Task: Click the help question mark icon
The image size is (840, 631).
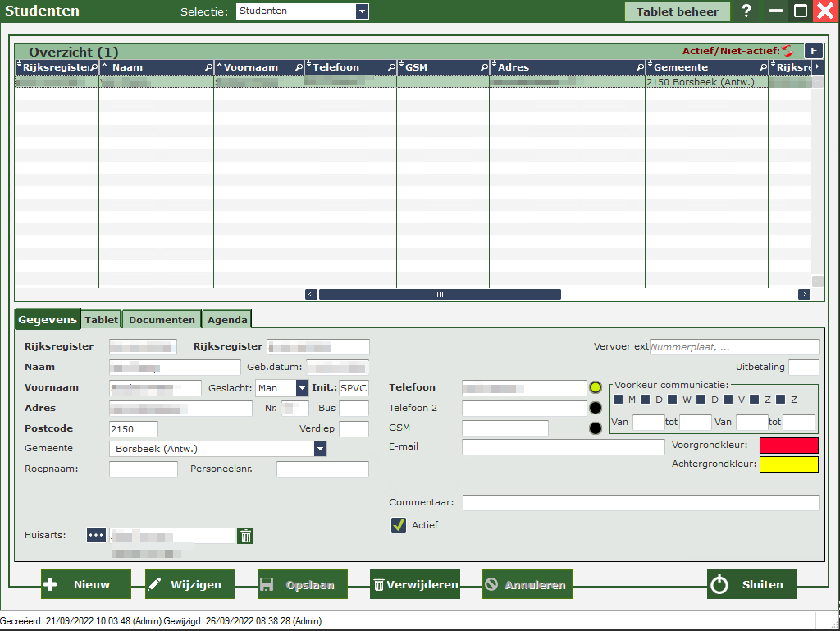Action: pyautogui.click(x=746, y=11)
